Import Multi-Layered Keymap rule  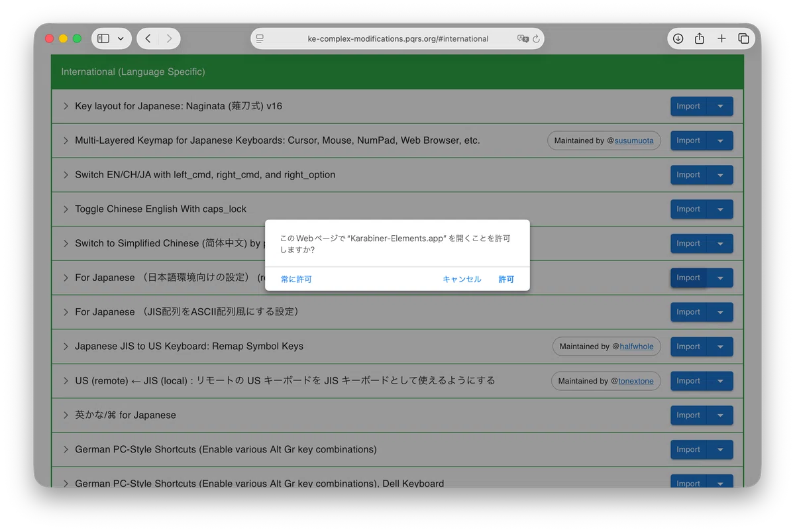(x=688, y=140)
